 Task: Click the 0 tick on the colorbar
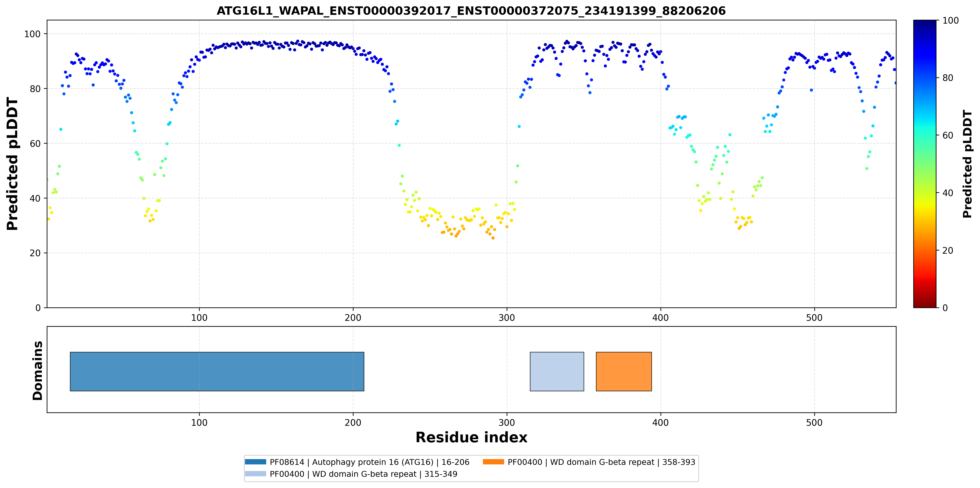pyautogui.click(x=945, y=308)
